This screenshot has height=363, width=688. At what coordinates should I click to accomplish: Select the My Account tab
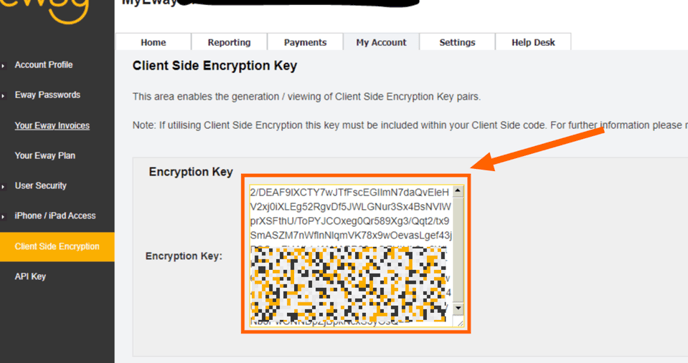[x=381, y=42]
